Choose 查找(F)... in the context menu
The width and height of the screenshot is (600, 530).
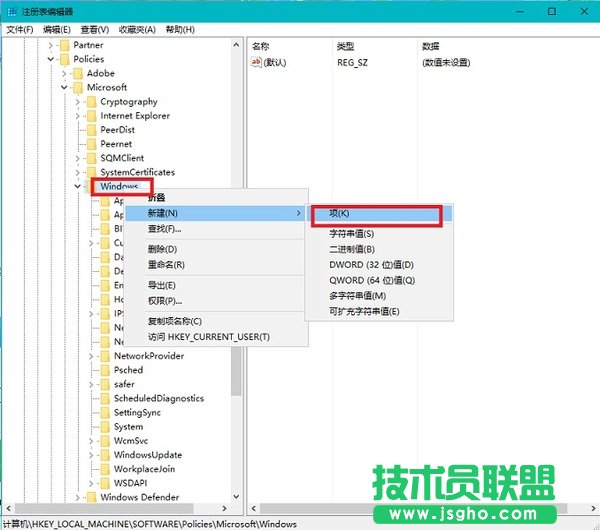[216, 229]
